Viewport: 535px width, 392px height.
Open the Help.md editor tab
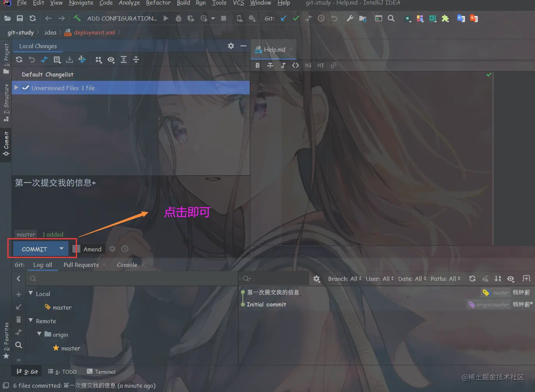[x=274, y=50]
